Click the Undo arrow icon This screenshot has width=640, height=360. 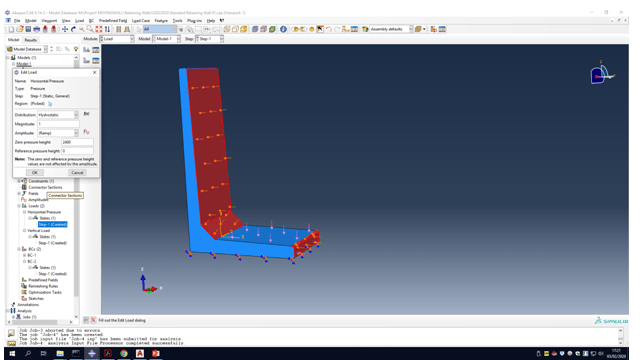click(329, 29)
